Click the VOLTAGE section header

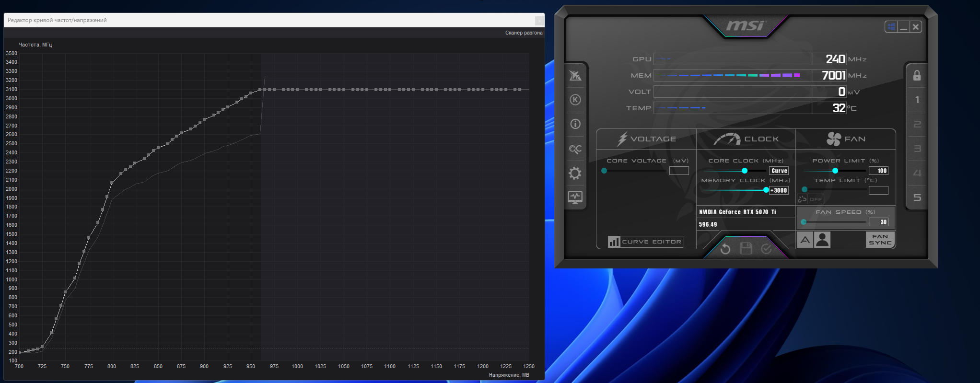pos(646,139)
